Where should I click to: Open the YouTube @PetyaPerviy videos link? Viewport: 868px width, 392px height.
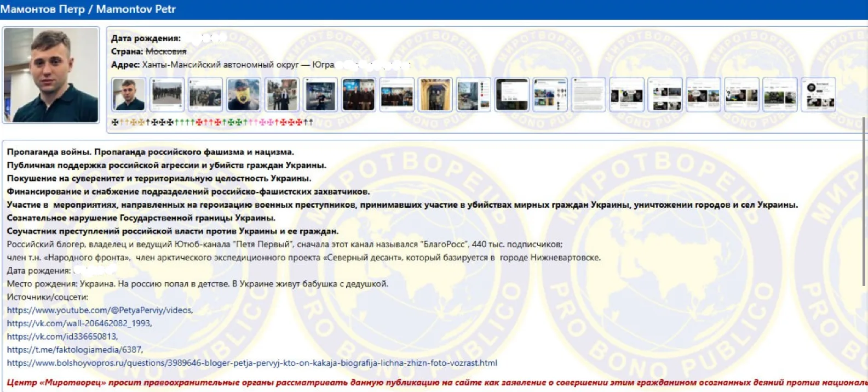pyautogui.click(x=100, y=310)
